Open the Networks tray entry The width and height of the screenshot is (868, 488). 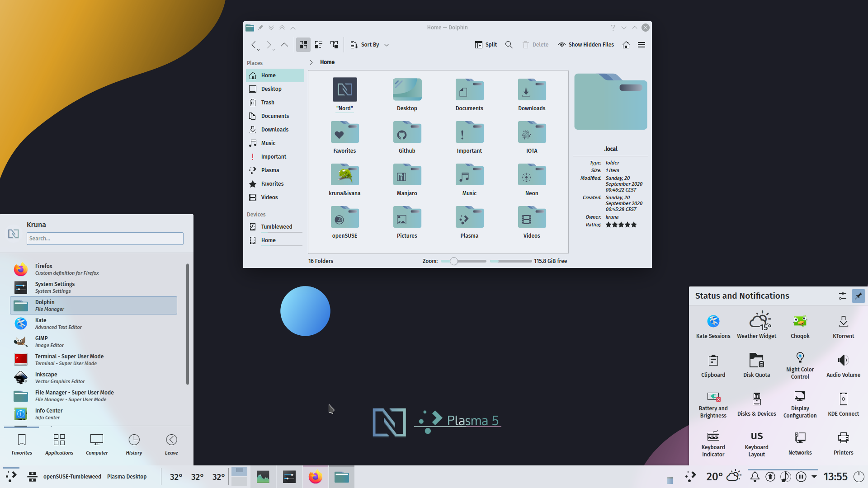[800, 443]
